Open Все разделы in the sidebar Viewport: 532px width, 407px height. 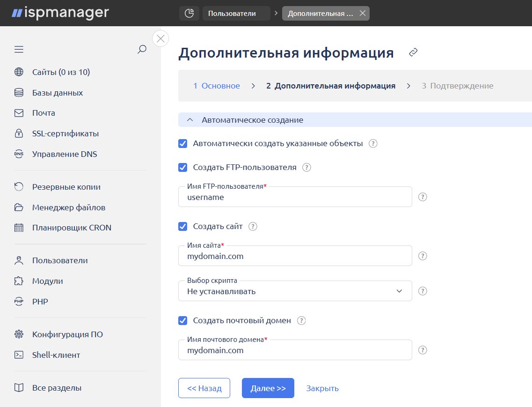click(x=57, y=388)
